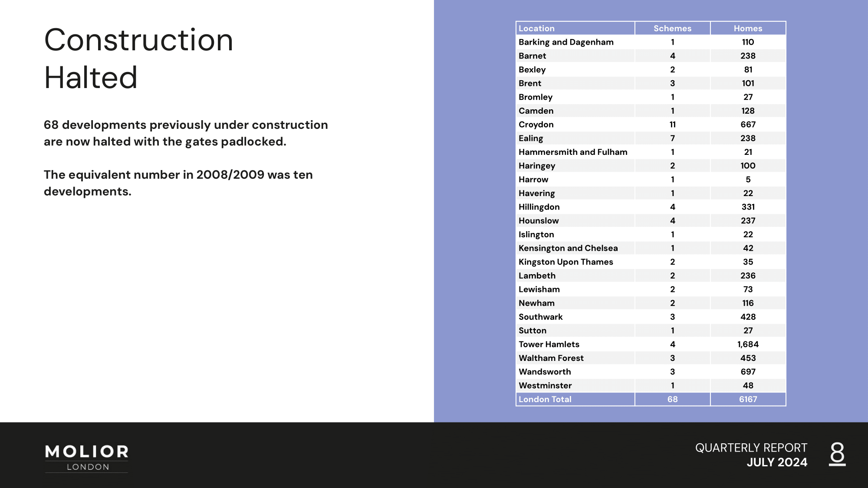The width and height of the screenshot is (868, 488).
Task: Click the '2008/2009 was ten developments' paragraph
Action: 178,183
